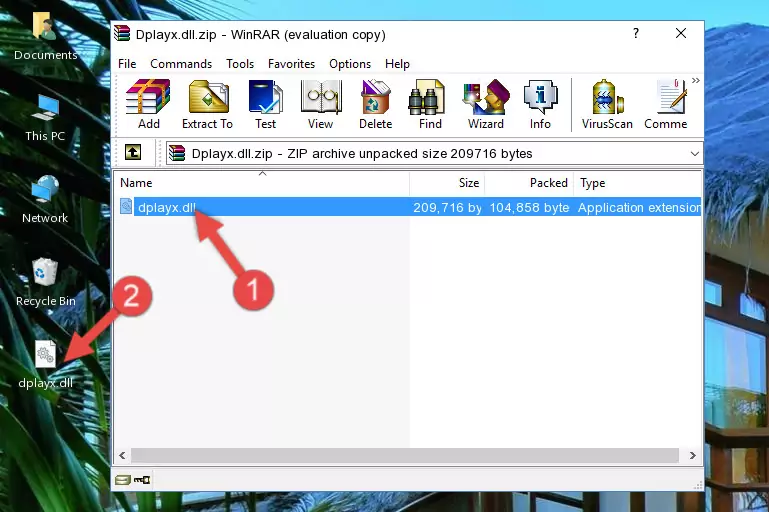Image resolution: width=769 pixels, height=512 pixels.
Task: Open the archive path dropdown
Action: click(694, 154)
